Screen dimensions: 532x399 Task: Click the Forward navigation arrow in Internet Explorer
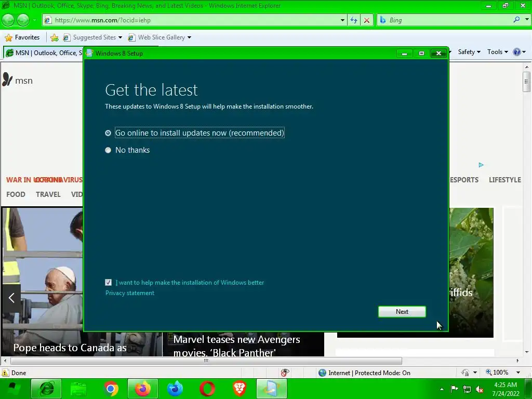coord(23,20)
